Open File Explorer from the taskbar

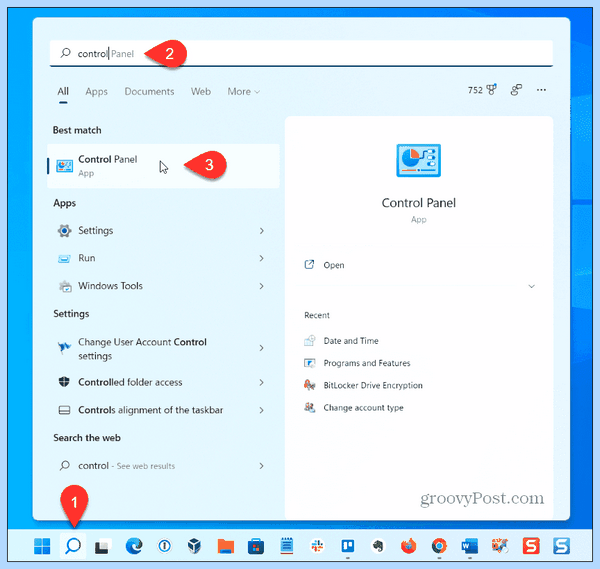(x=226, y=546)
